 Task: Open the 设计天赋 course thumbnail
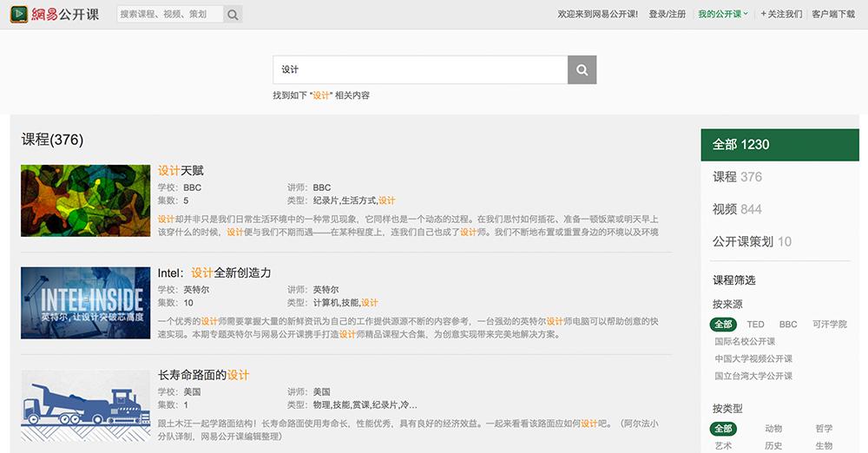(86, 200)
